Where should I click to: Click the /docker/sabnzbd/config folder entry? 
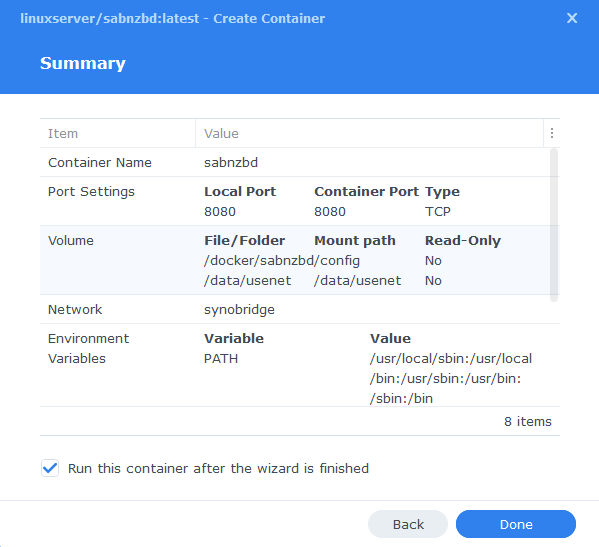282,261
